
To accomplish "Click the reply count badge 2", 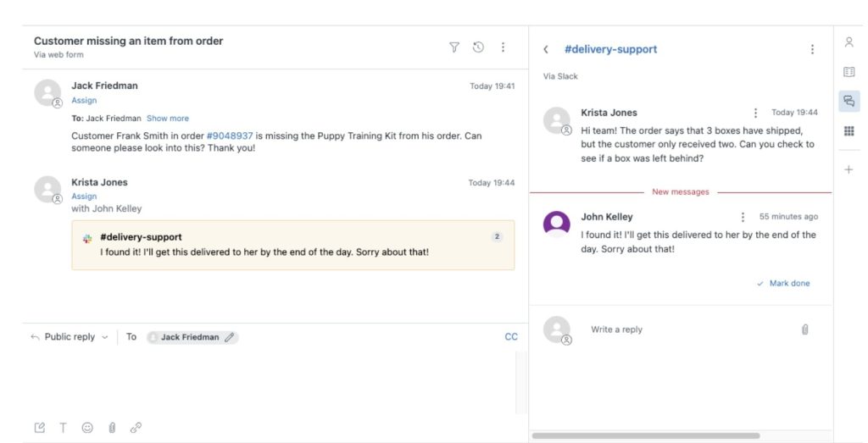I will point(497,236).
